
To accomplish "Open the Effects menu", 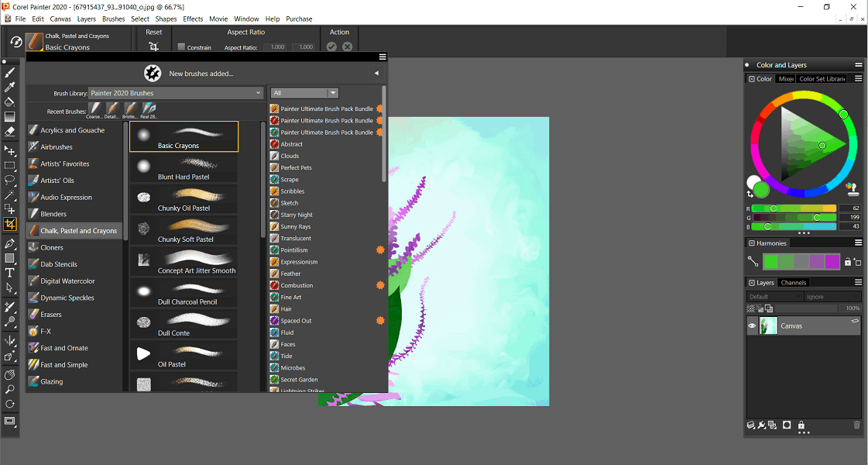I will [x=194, y=19].
